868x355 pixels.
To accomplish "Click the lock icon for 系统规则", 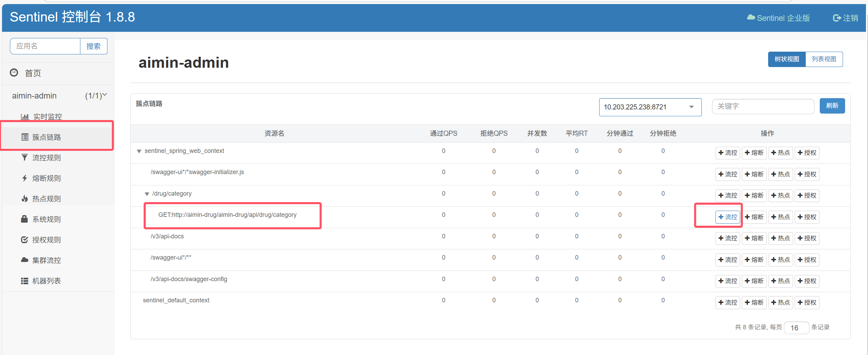I will click(x=24, y=219).
